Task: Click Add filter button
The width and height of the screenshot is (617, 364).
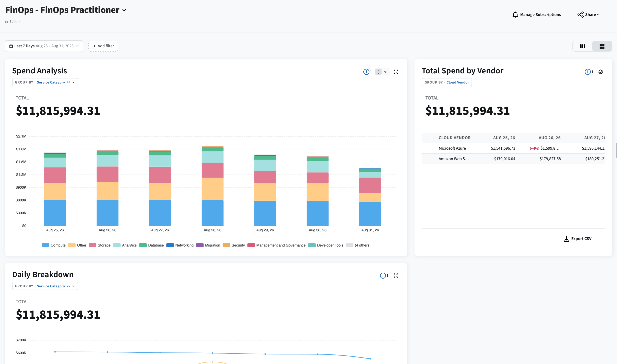Action: [x=103, y=46]
